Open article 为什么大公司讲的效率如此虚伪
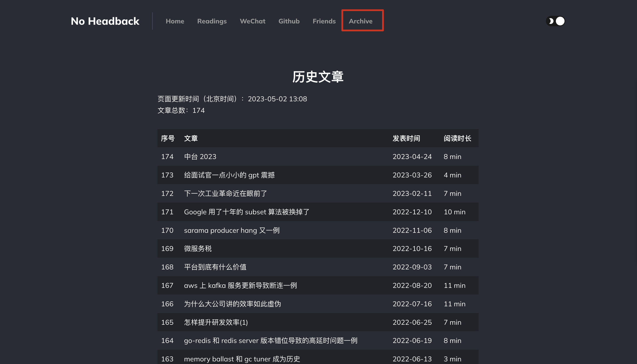The image size is (637, 364). 232,304
